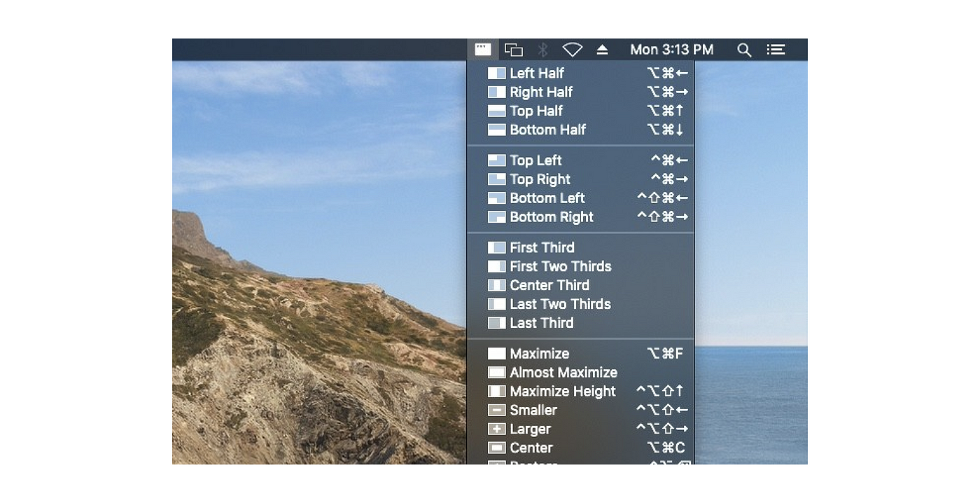Click the Top Right quarter icon
This screenshot has height=503, width=980.
tap(496, 179)
